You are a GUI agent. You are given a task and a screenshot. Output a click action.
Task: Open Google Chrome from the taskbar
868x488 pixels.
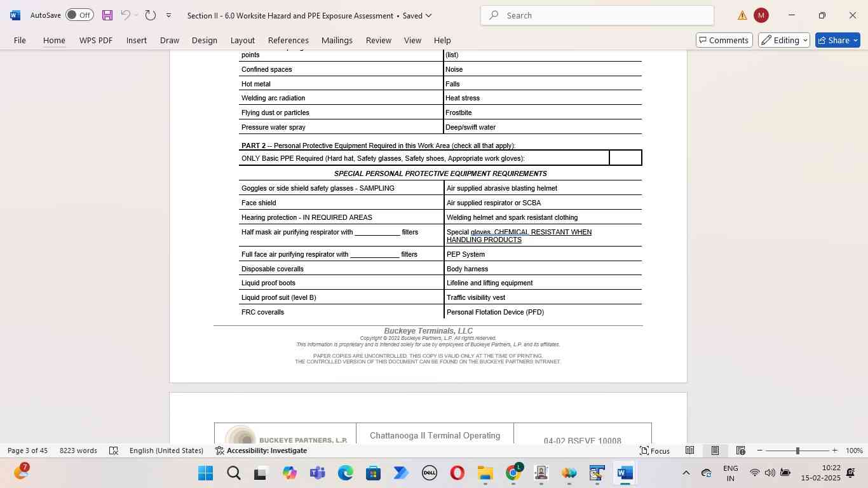513,473
